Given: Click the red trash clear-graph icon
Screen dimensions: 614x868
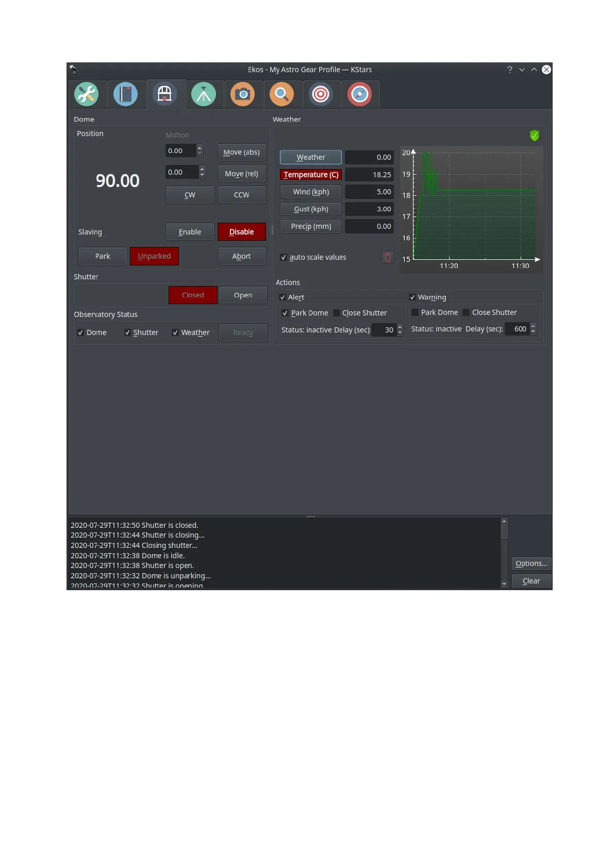Looking at the screenshot, I should tap(388, 257).
